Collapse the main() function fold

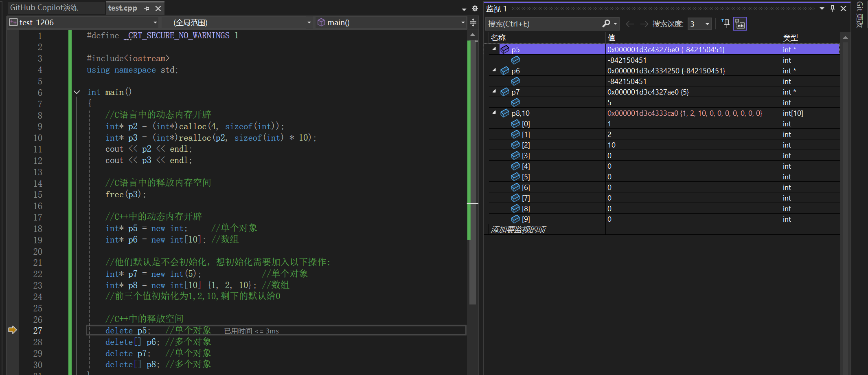(77, 92)
